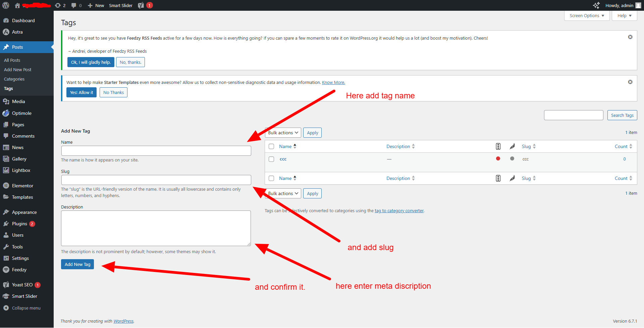Screen dimensions: 644x328
Task: Dismiss the Feedzy RSS Feeds notice
Action: pos(630,37)
